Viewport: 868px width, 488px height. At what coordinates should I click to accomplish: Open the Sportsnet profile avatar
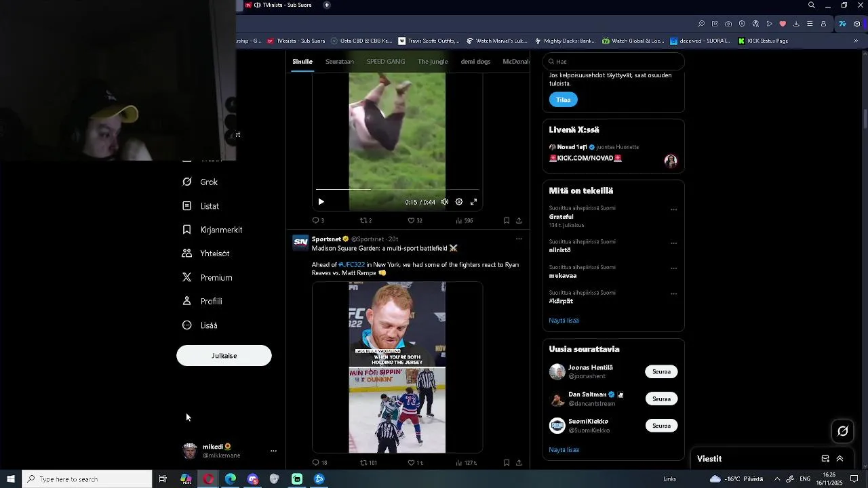(300, 243)
